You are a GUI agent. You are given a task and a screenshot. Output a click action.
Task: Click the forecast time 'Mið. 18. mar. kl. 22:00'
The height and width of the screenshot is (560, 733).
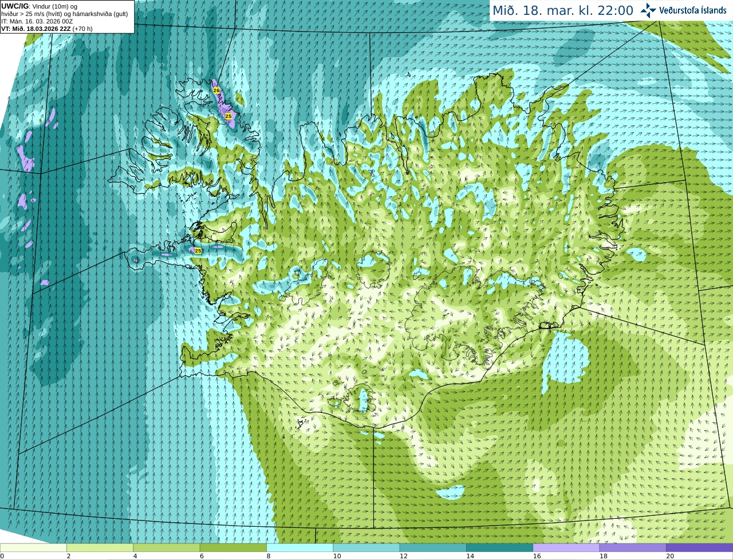click(x=563, y=10)
